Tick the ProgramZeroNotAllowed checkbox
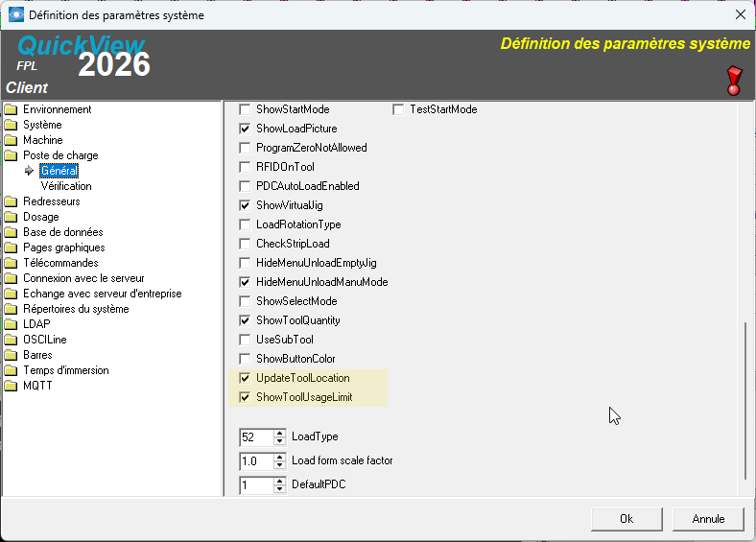Screen dimensions: 756x542 click(x=245, y=148)
